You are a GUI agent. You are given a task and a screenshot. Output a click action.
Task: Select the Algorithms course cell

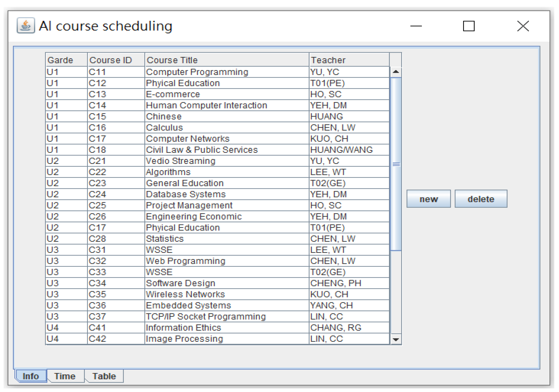[227, 172]
